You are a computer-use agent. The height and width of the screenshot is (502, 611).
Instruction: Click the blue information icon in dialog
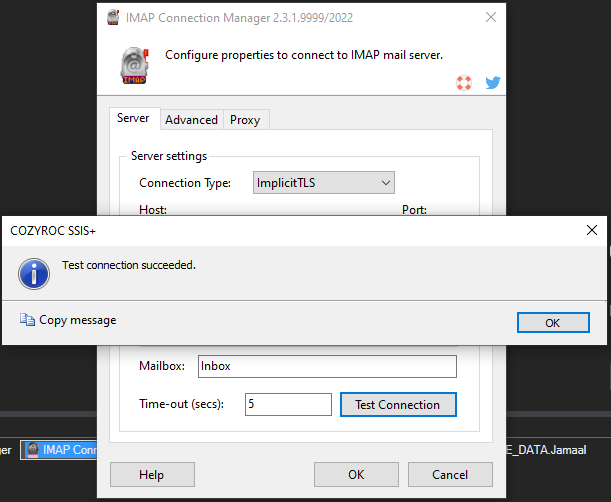35,271
